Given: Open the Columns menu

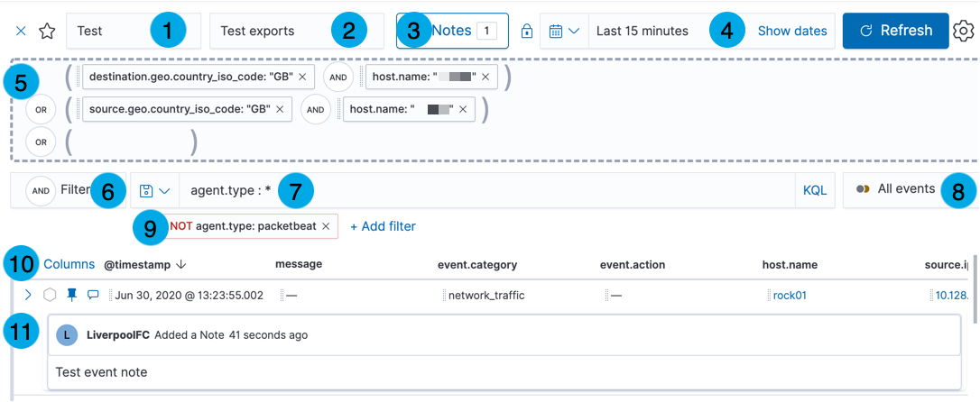Looking at the screenshot, I should click(69, 264).
